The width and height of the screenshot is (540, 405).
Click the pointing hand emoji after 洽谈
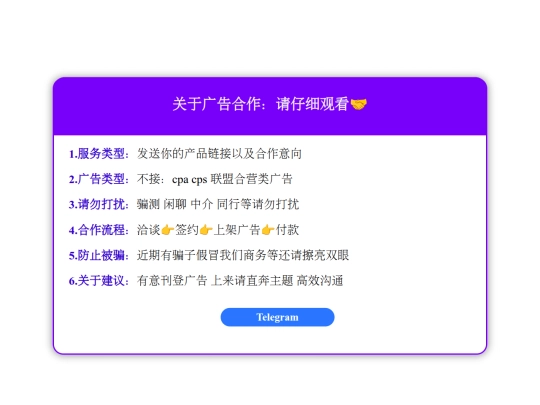point(167,229)
